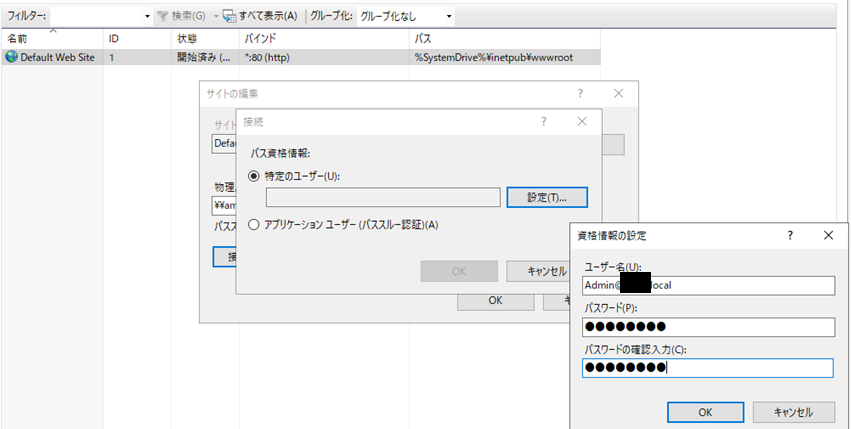The image size is (851, 429).
Task: Close the サイトの編集 dialog
Action: 618,93
